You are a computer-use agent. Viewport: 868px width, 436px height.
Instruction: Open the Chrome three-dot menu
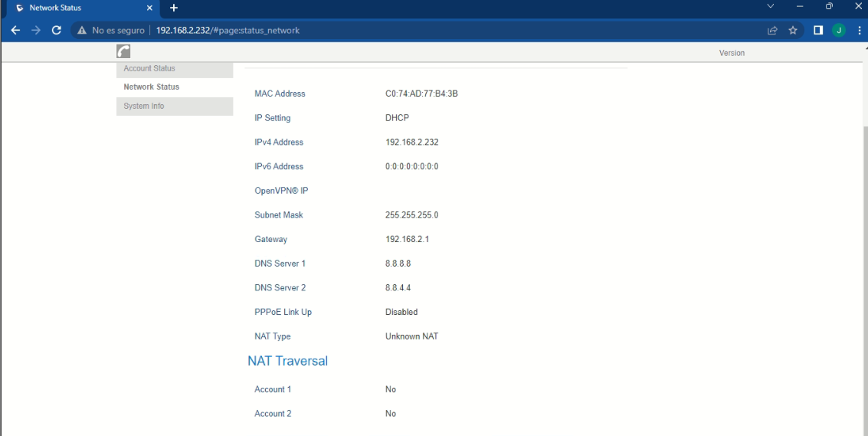coord(859,31)
